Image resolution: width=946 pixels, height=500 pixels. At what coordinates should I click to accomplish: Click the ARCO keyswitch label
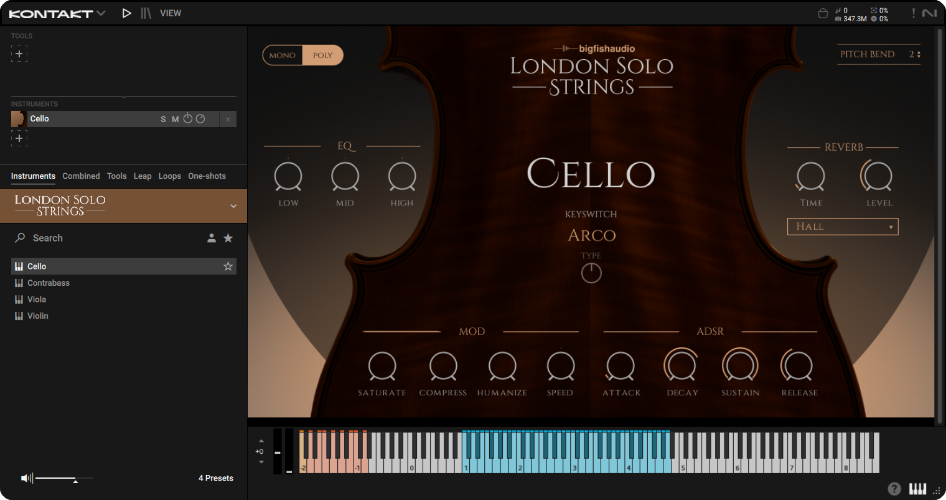click(x=592, y=235)
